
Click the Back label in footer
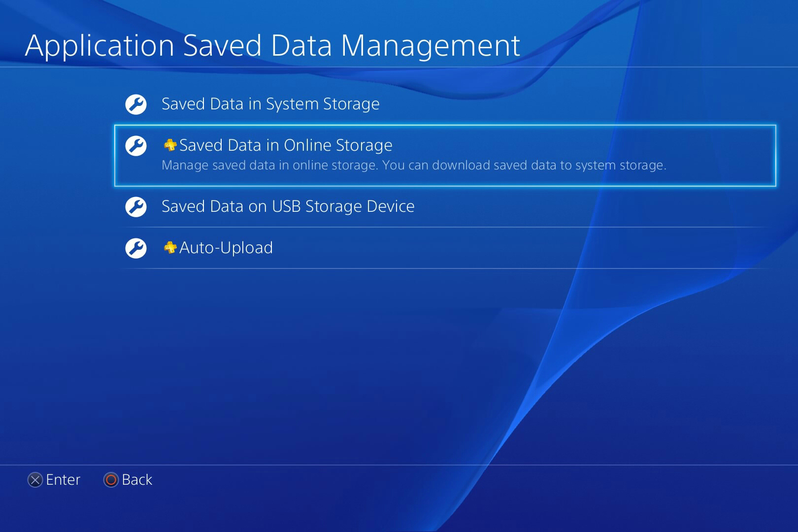pyautogui.click(x=137, y=480)
